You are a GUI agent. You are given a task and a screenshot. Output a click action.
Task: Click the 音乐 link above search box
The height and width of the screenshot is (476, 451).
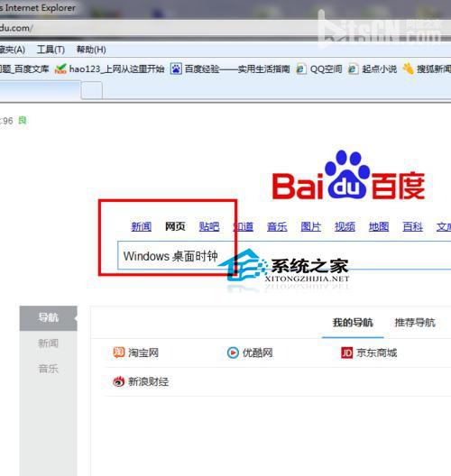pos(277,226)
